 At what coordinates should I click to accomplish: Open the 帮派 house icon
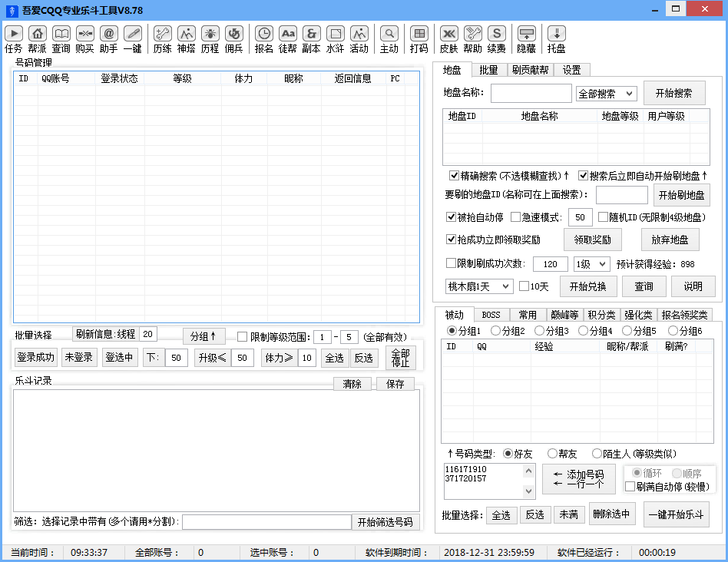(x=37, y=39)
